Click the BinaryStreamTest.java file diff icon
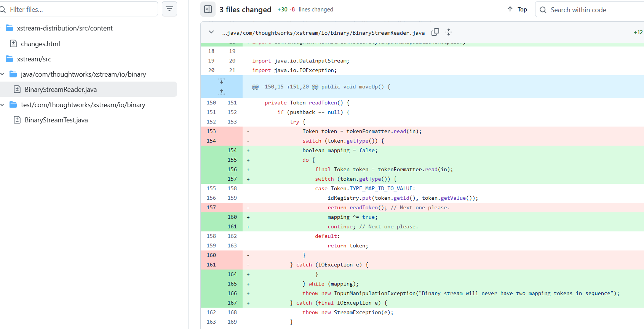 17,120
